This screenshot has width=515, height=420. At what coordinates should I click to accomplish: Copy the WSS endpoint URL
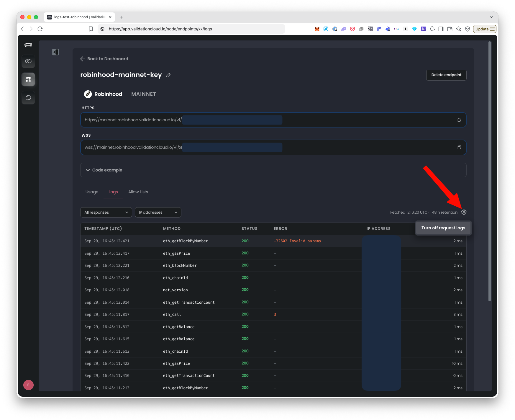pyautogui.click(x=459, y=147)
